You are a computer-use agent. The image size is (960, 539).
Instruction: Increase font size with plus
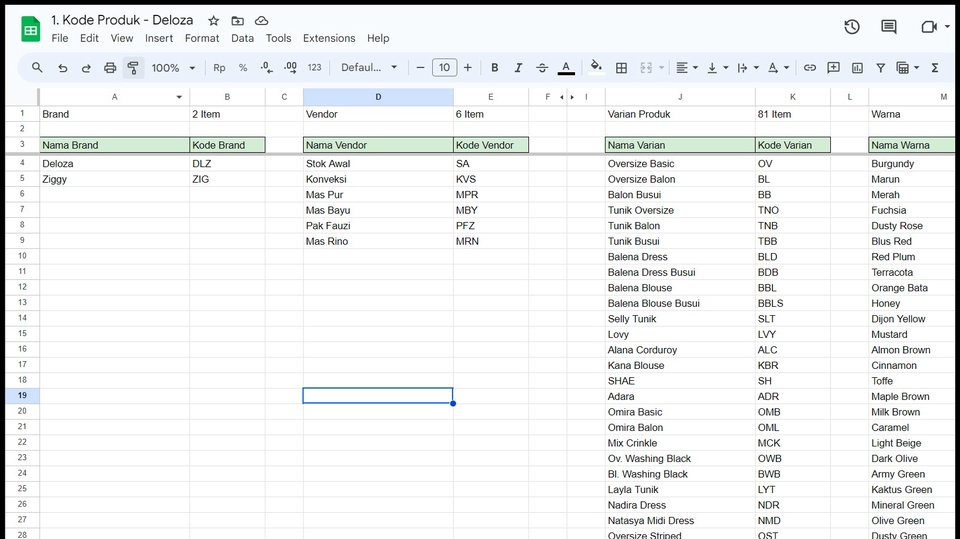click(468, 67)
